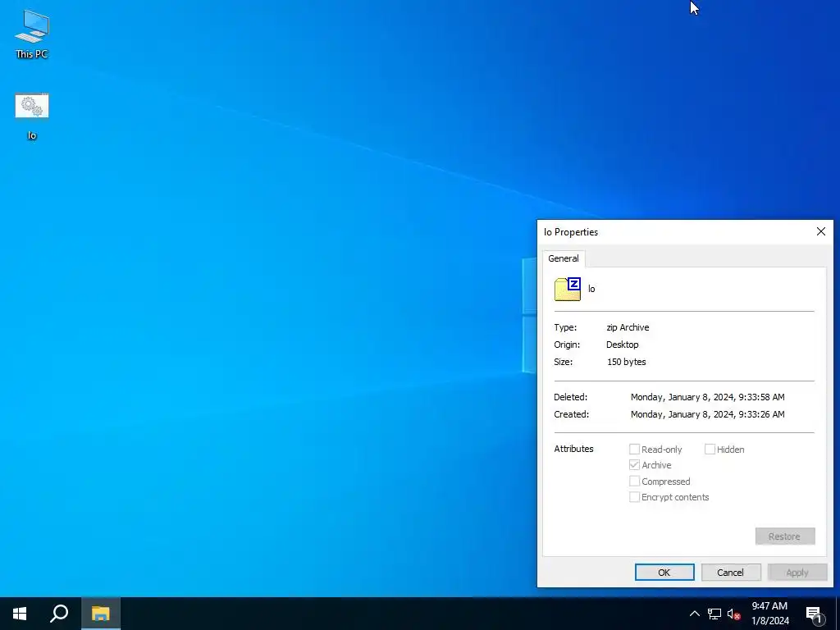Click the 'zip Archive' type value
The height and width of the screenshot is (630, 840).
click(628, 327)
